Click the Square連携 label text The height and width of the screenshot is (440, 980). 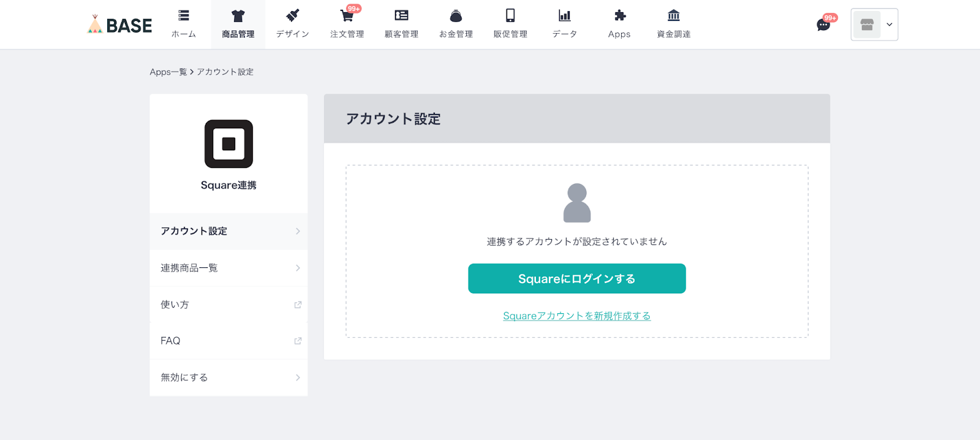[x=228, y=185]
